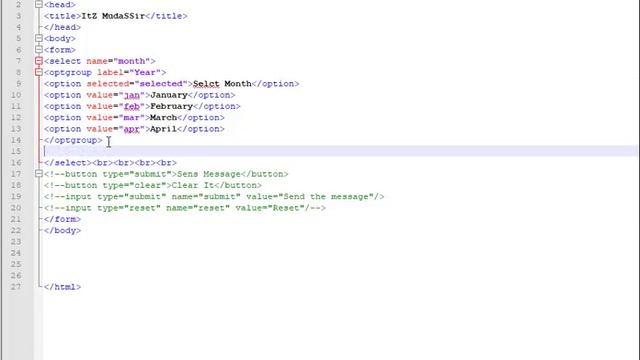
Task: Click the misspelled word Selct
Action: tap(206, 84)
